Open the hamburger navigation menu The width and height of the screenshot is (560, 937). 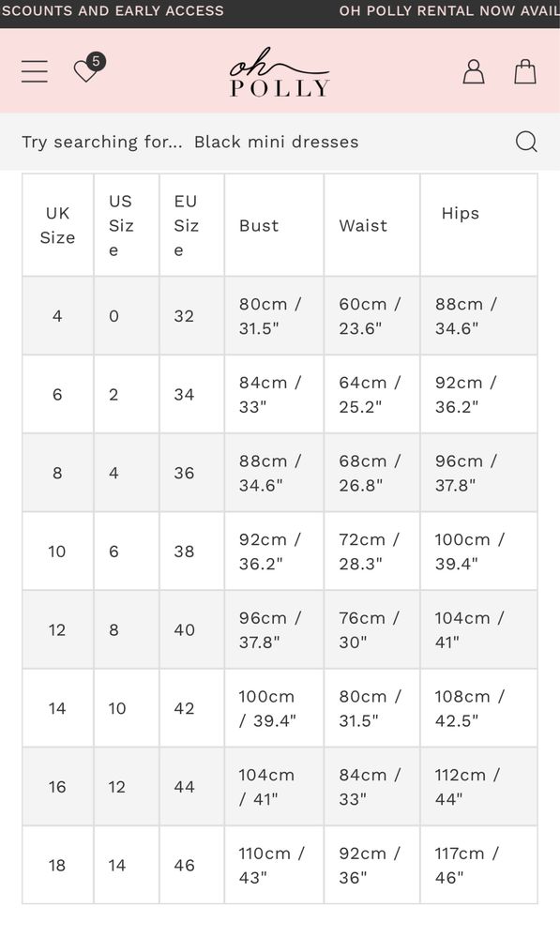click(34, 71)
